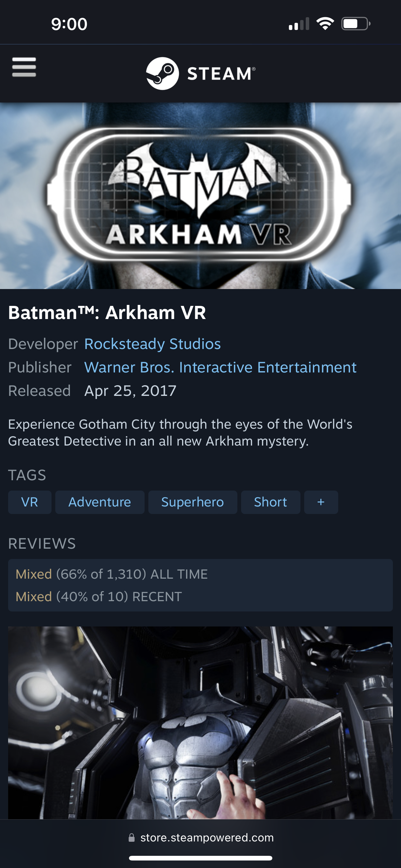This screenshot has height=868, width=401.
Task: Open the Warner Bros. Interactive Entertainment publisher link
Action: coord(220,367)
